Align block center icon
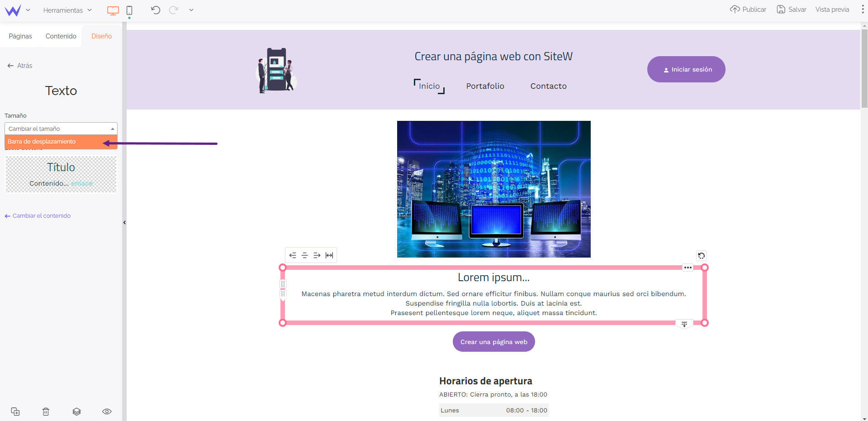Screen dimensions: 868x421 click(x=305, y=255)
